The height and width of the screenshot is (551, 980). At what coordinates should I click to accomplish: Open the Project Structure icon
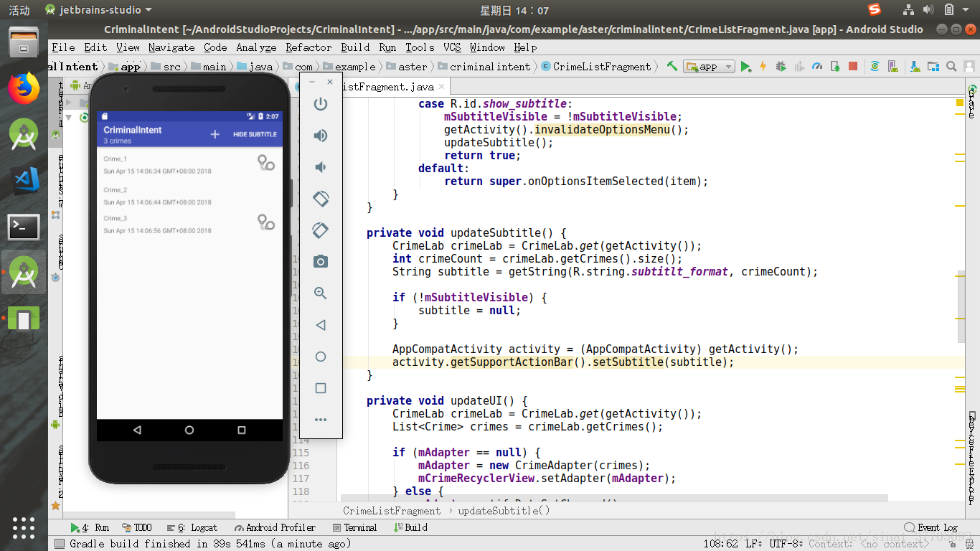click(x=933, y=66)
